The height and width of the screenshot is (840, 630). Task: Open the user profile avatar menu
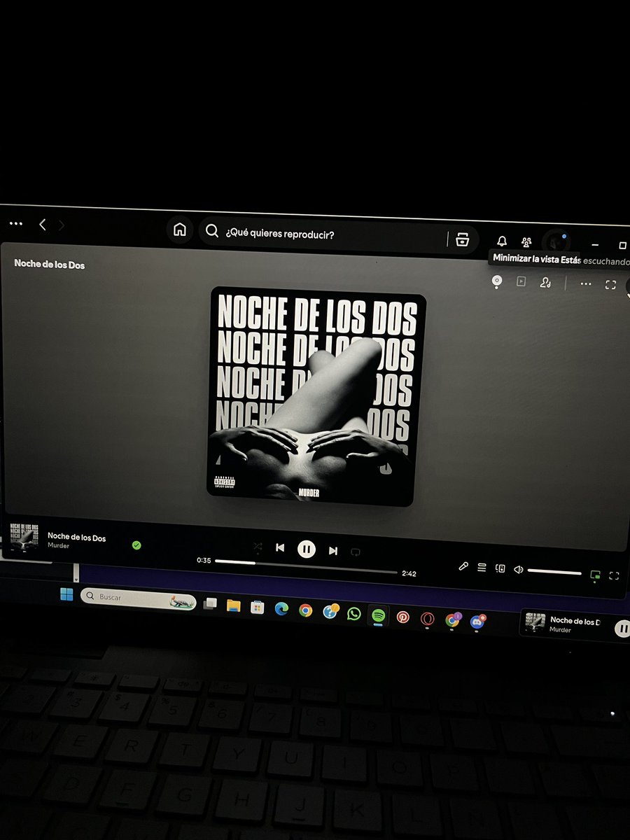(556, 243)
